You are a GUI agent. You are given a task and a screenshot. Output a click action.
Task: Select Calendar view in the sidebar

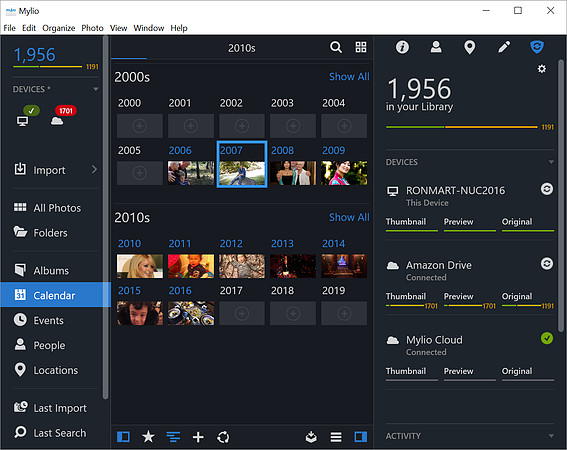[56, 295]
